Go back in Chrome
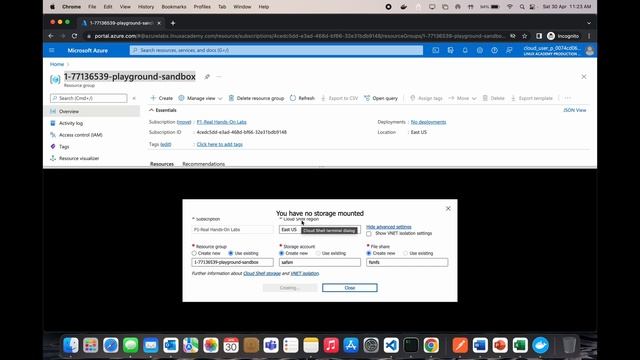 tap(51, 36)
